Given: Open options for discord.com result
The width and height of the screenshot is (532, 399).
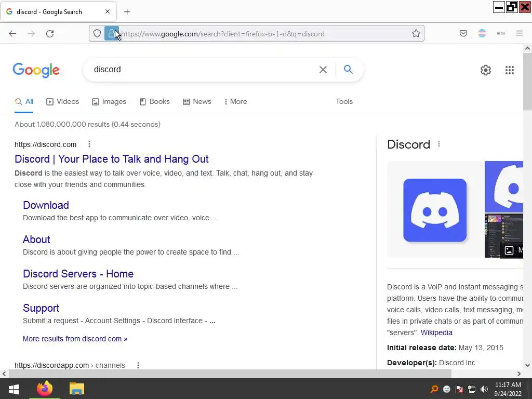Looking at the screenshot, I should (89, 144).
